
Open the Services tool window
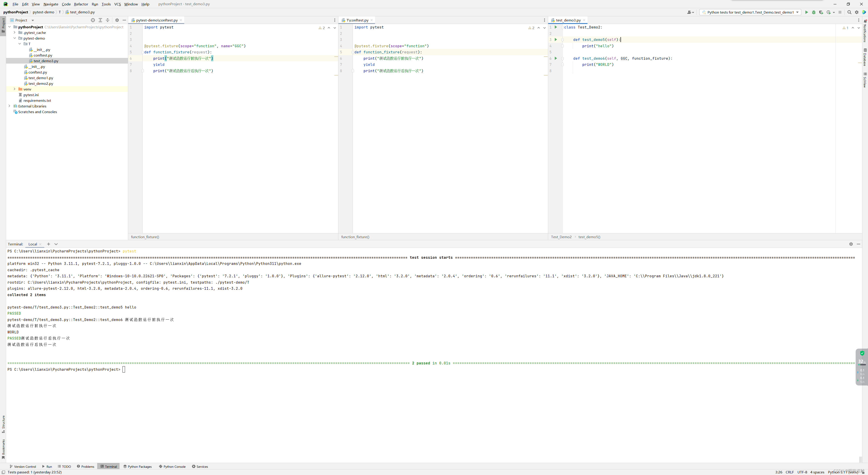[200, 467]
